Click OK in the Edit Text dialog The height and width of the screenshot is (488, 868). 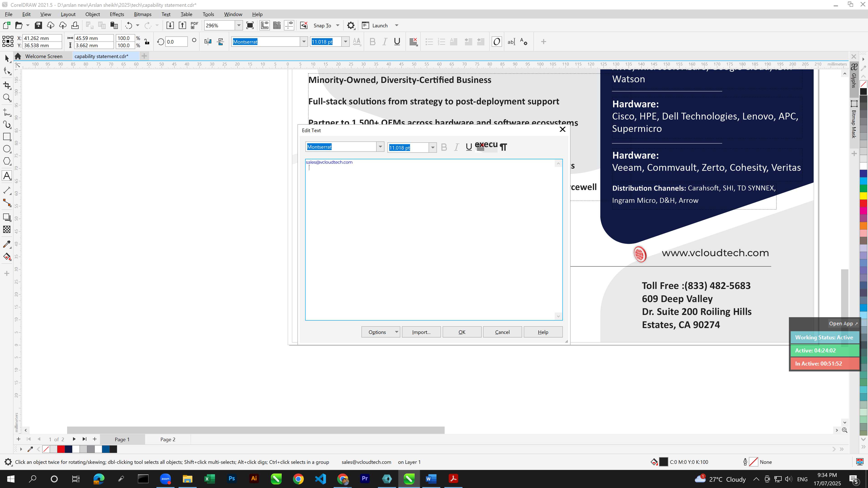point(462,332)
